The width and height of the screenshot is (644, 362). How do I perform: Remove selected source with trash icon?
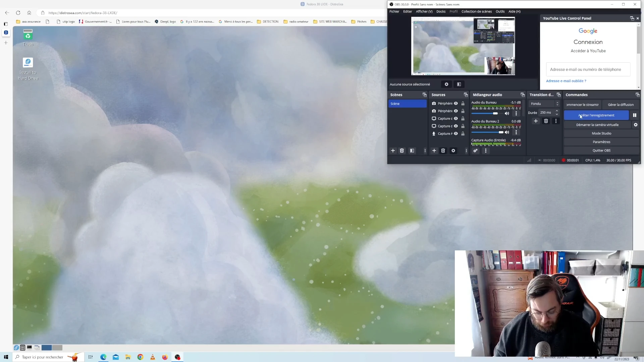443,151
